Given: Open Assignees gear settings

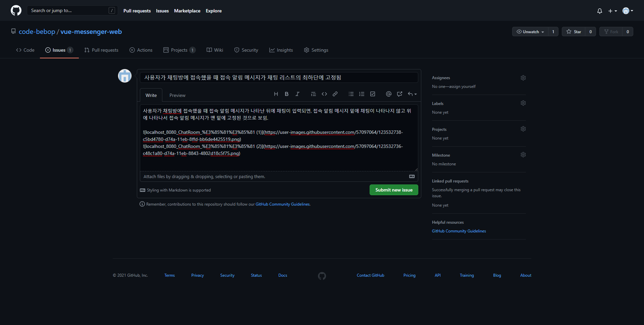Looking at the screenshot, I should 523,78.
